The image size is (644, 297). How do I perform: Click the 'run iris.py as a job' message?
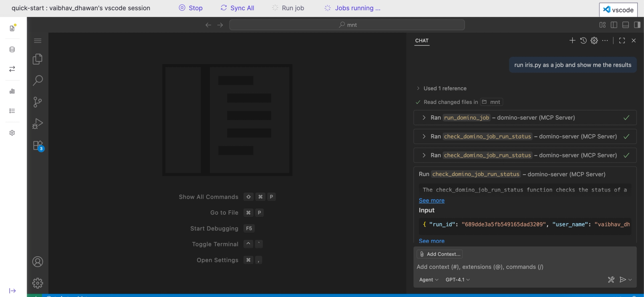[x=573, y=65]
